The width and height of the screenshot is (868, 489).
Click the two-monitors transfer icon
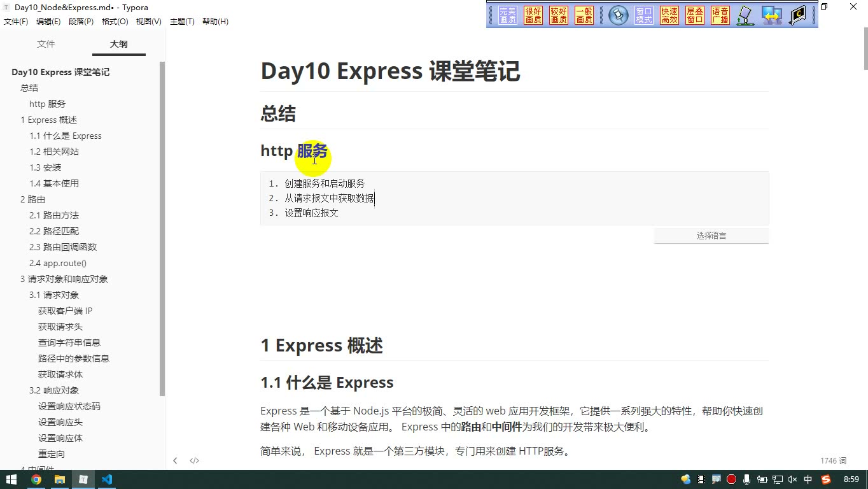pos(771,15)
